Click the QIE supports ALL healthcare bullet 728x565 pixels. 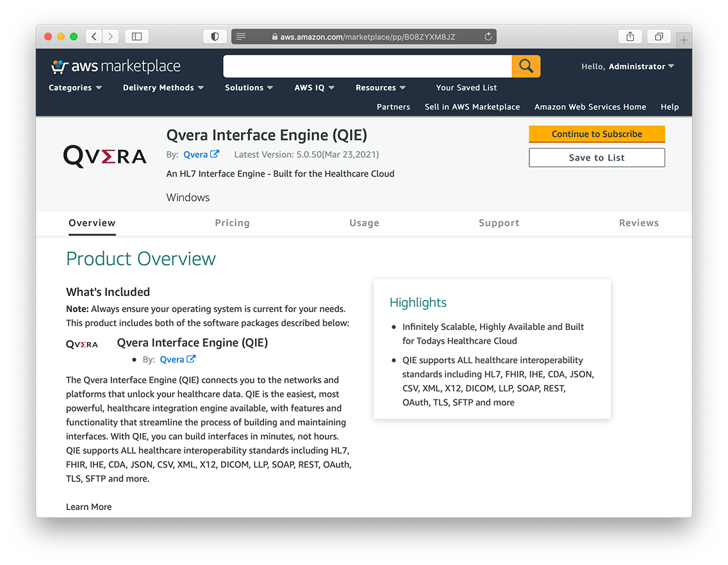point(498,381)
